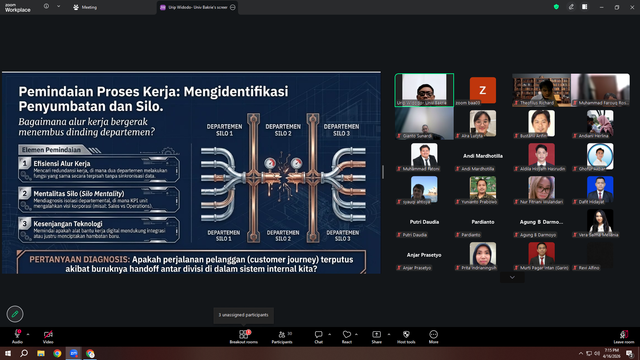Open Windows taskbar search
640x360 pixels.
(x=24, y=353)
